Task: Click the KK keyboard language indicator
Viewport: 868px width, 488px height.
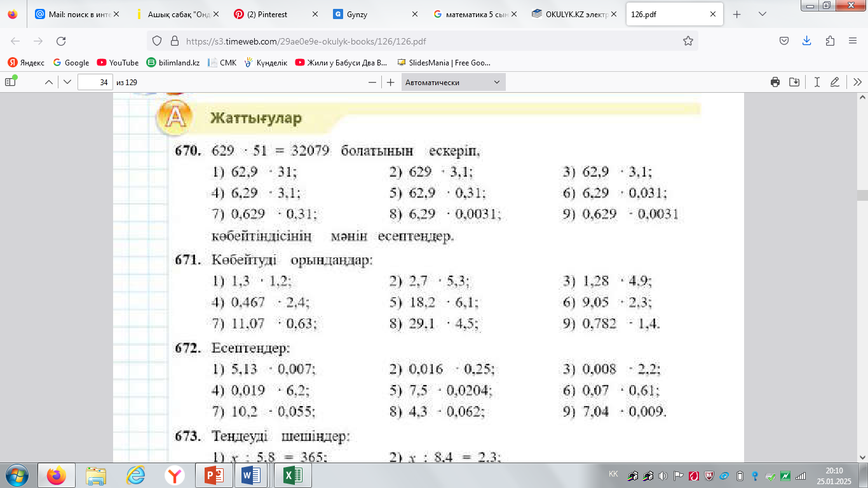Action: [613, 474]
